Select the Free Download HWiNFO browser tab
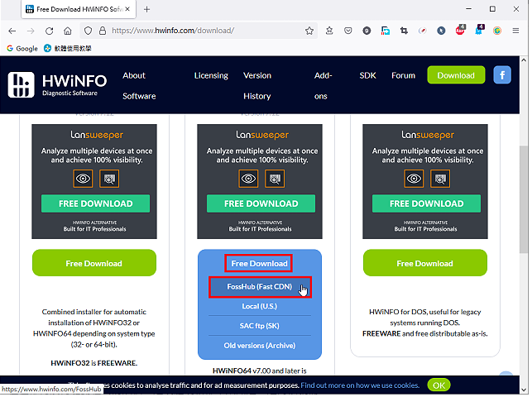This screenshot has height=397, width=532. coord(79,9)
